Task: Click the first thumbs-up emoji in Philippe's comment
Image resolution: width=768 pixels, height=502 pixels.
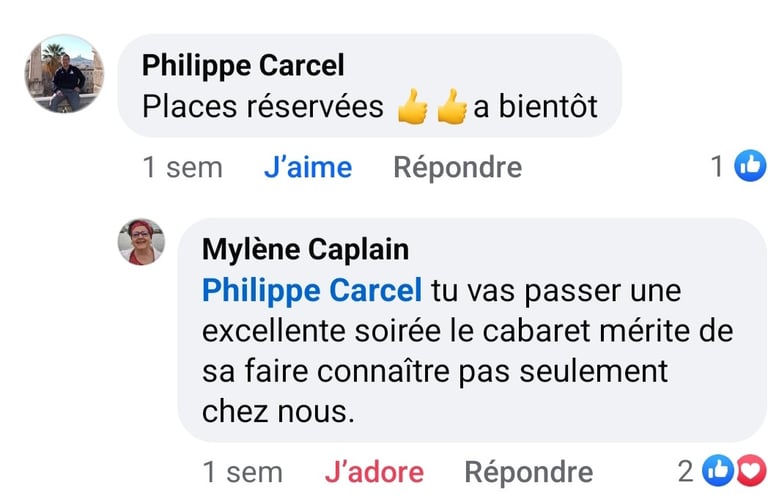Action: 413,106
